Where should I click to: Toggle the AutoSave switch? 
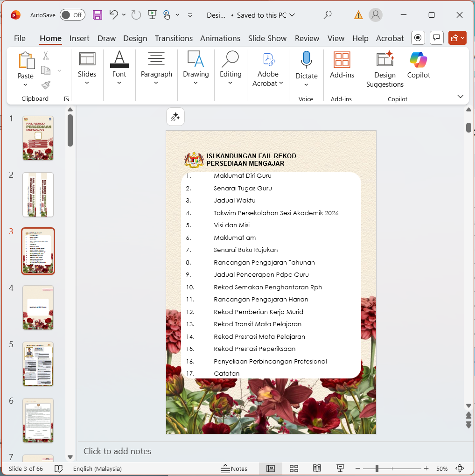click(x=72, y=15)
